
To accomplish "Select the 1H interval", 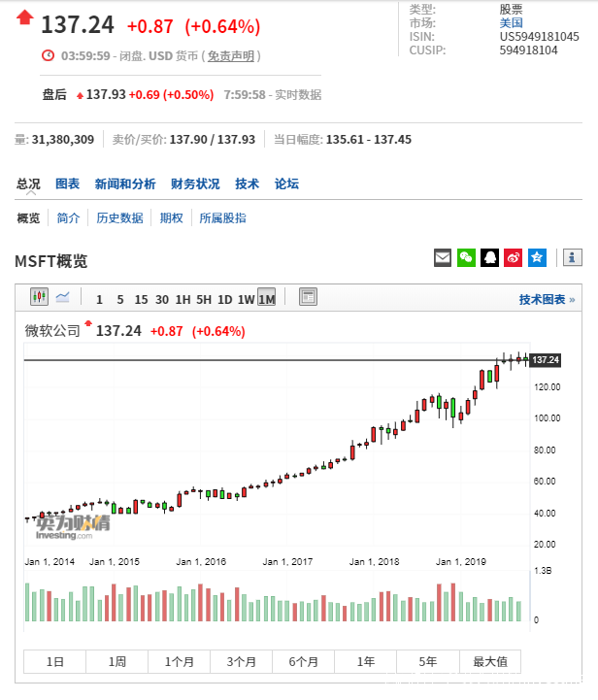I will click(183, 300).
